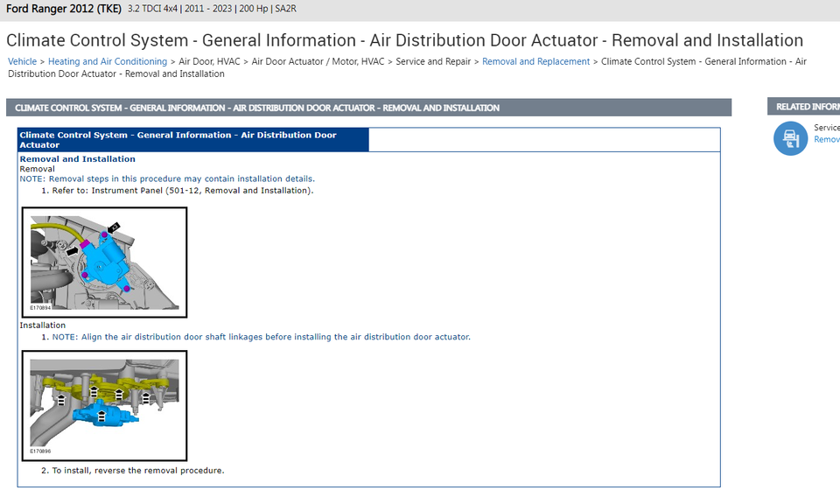Click the related service car-lift icon
The height and width of the screenshot is (504, 840).
[790, 138]
